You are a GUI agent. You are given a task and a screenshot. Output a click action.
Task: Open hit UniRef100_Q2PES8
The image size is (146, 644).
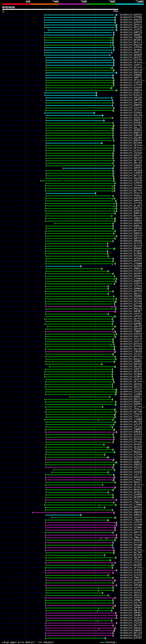(x=131, y=22)
